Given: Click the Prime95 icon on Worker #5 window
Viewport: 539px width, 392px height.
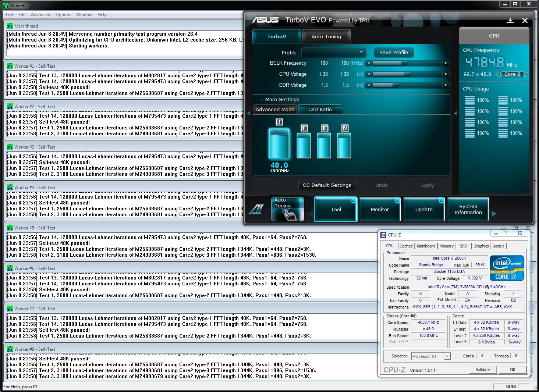Looking at the screenshot, I should [10, 228].
